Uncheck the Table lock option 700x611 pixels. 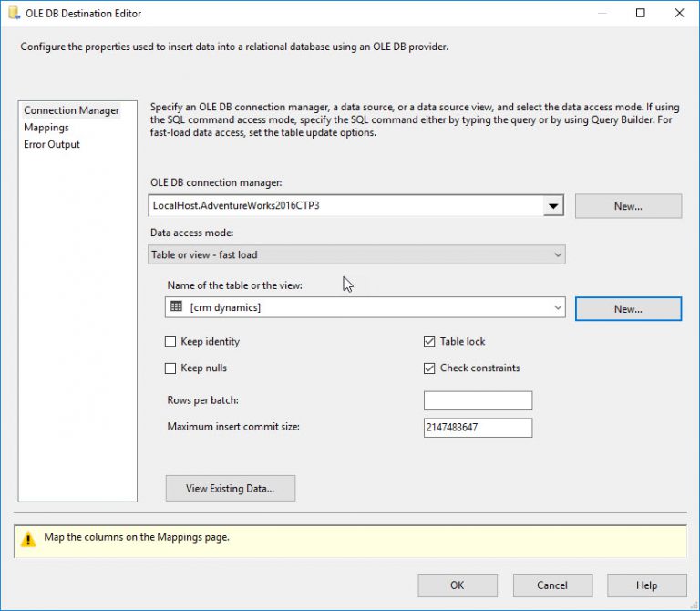[x=430, y=342]
